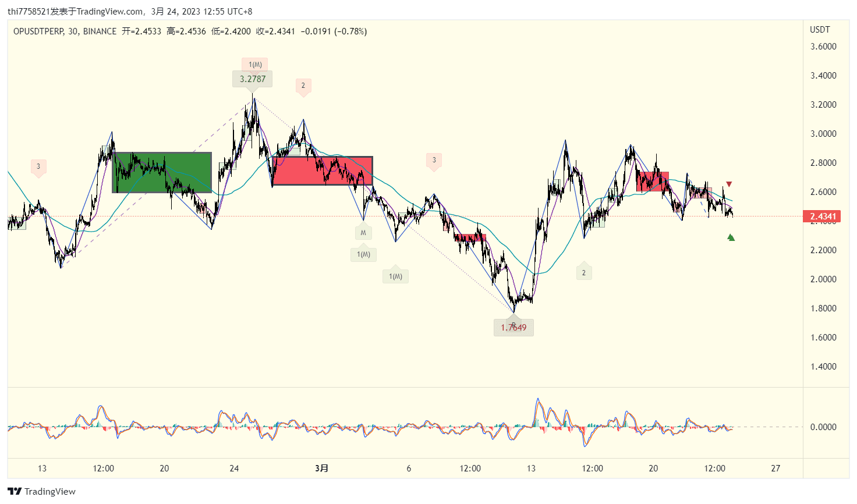
Task: Click the 1.8000 price axis label
Action: point(823,308)
